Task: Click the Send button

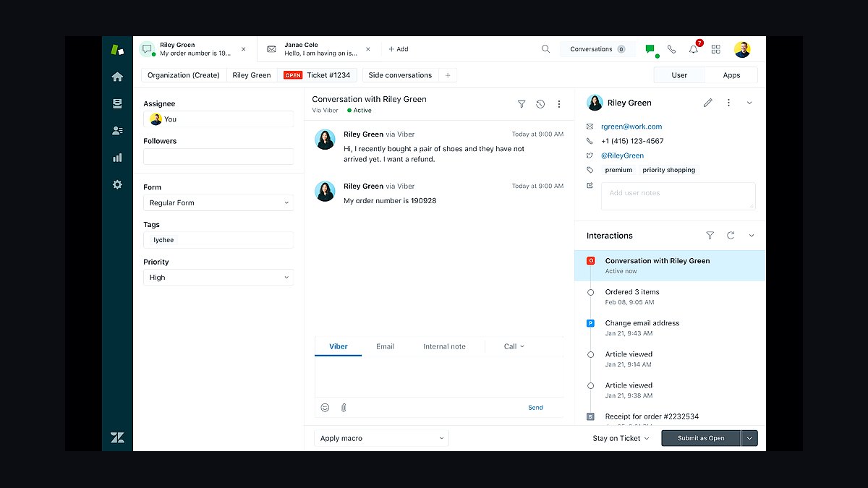Action: point(535,408)
